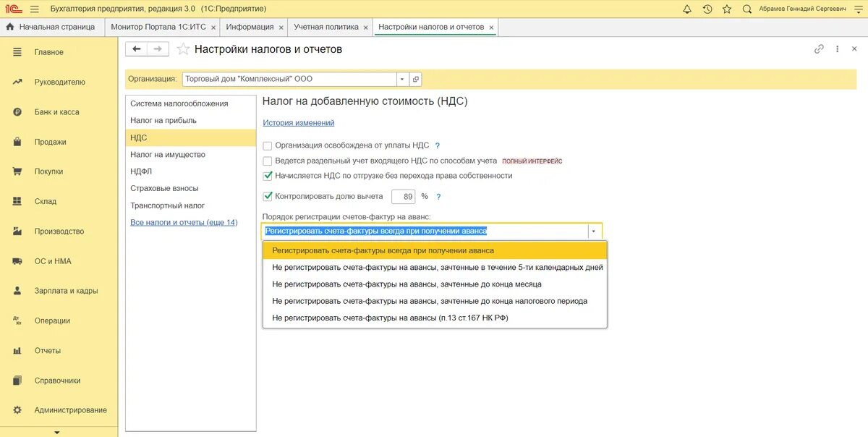
Task: Click help question mark near НДС exemption
Action: coord(437,145)
